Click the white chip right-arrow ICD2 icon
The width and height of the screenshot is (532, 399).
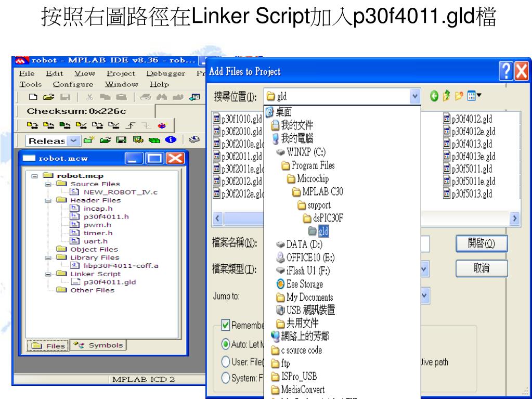(x=97, y=125)
